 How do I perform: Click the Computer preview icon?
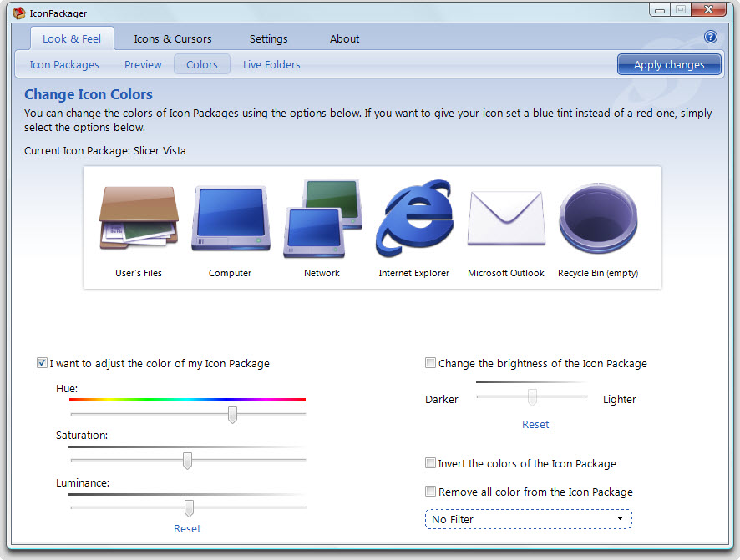231,218
